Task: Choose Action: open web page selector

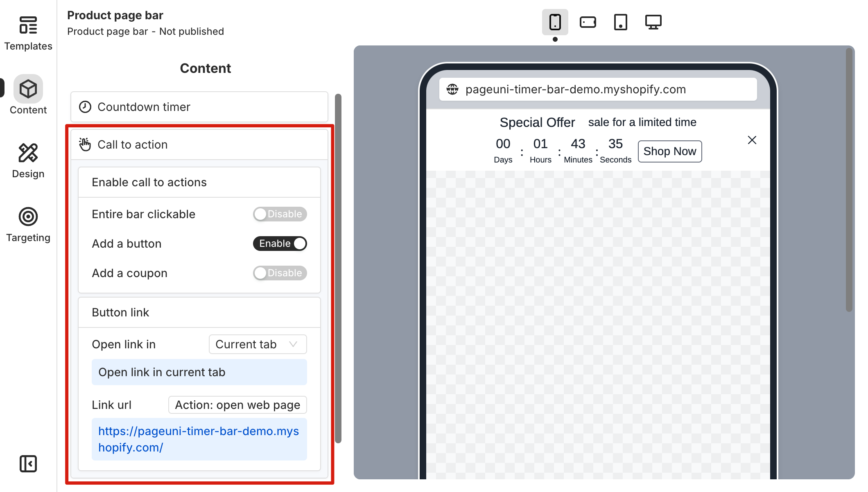Action: point(237,405)
